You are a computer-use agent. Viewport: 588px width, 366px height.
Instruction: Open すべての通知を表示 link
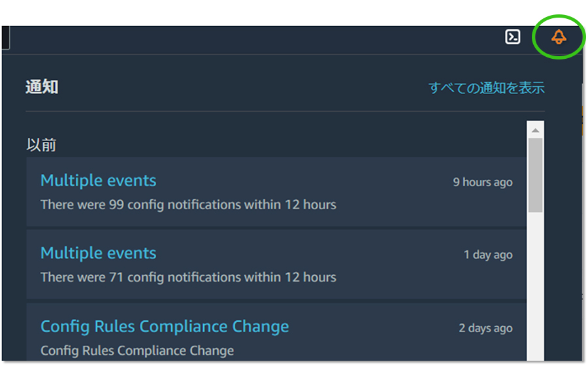(x=486, y=88)
